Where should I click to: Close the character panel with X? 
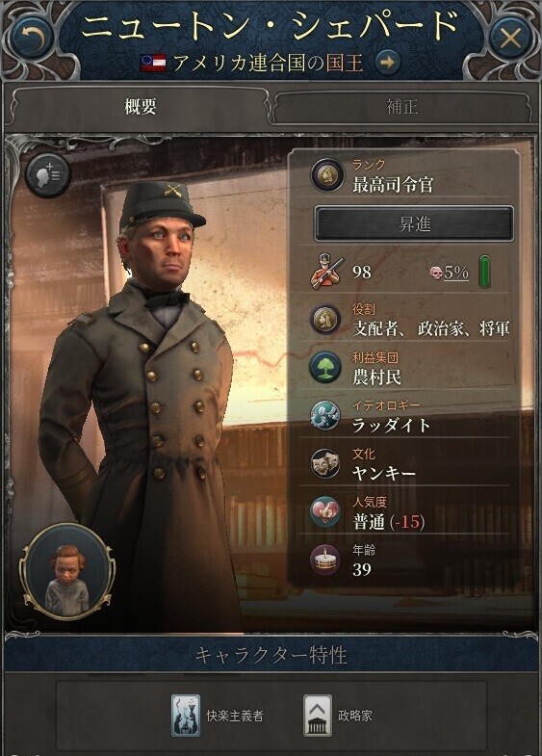point(509,38)
